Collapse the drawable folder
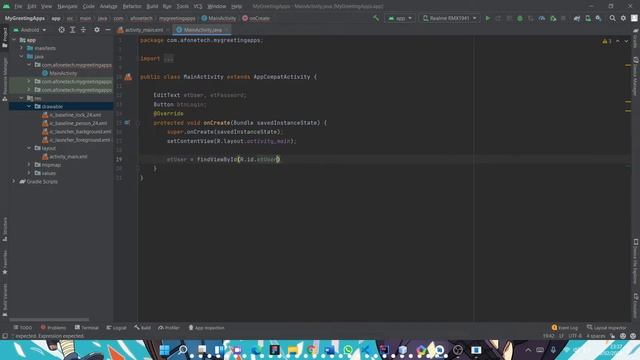Image resolution: width=640 pixels, height=360 pixels. coord(29,107)
